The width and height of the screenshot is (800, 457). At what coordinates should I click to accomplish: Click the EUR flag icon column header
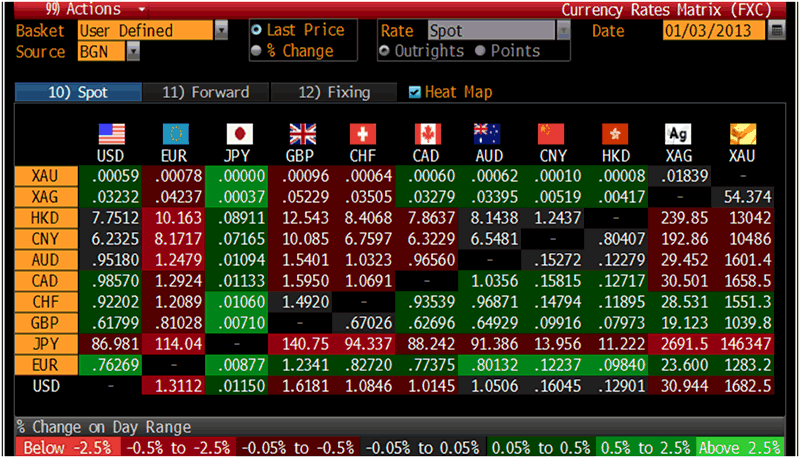pos(175,135)
